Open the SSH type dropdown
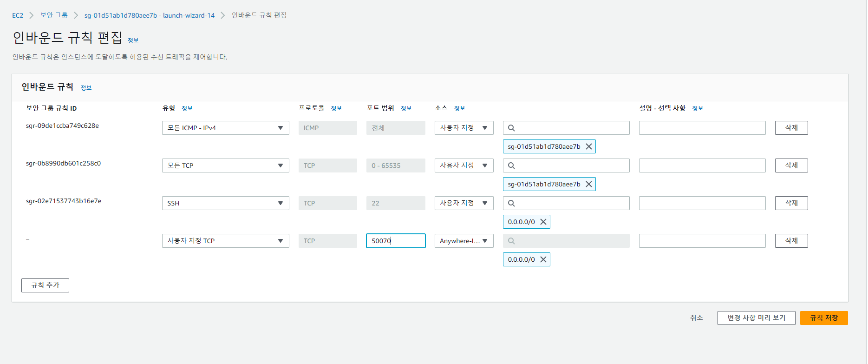The image size is (868, 364). 225,203
